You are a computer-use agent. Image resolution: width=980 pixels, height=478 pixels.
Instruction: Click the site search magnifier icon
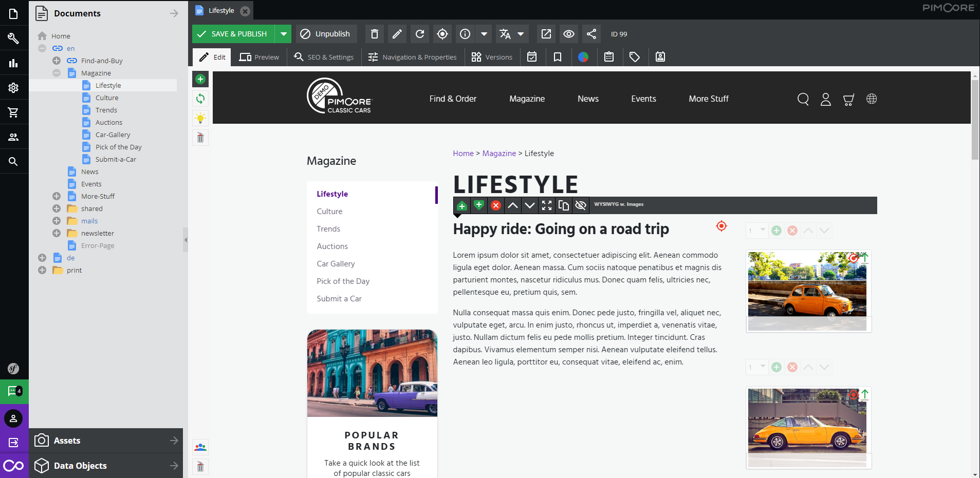coord(803,99)
